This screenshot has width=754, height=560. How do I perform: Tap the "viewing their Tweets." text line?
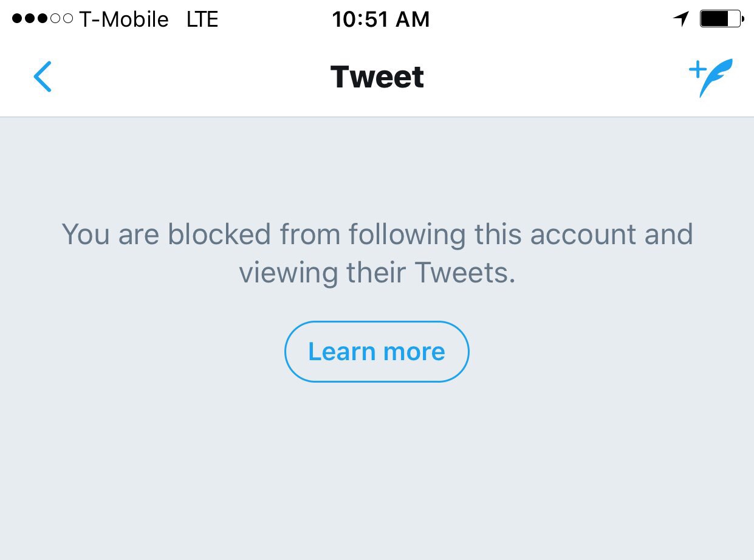click(x=377, y=273)
